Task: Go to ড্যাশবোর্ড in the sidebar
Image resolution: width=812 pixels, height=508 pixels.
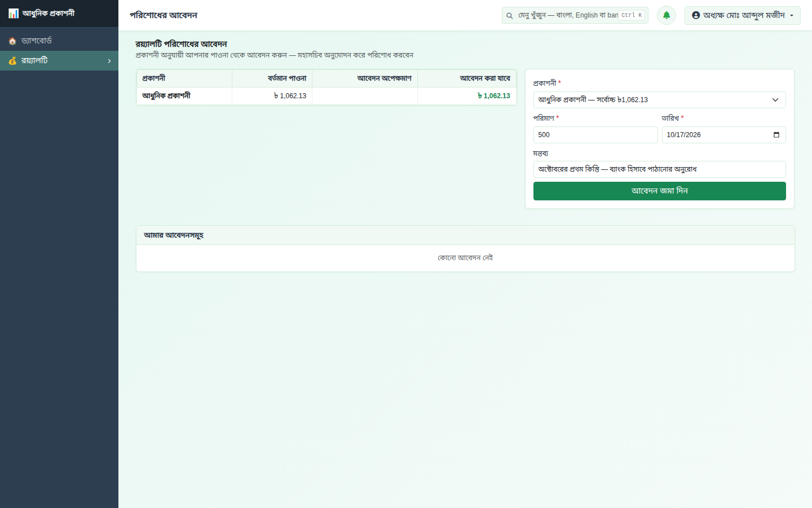Action: (x=59, y=41)
